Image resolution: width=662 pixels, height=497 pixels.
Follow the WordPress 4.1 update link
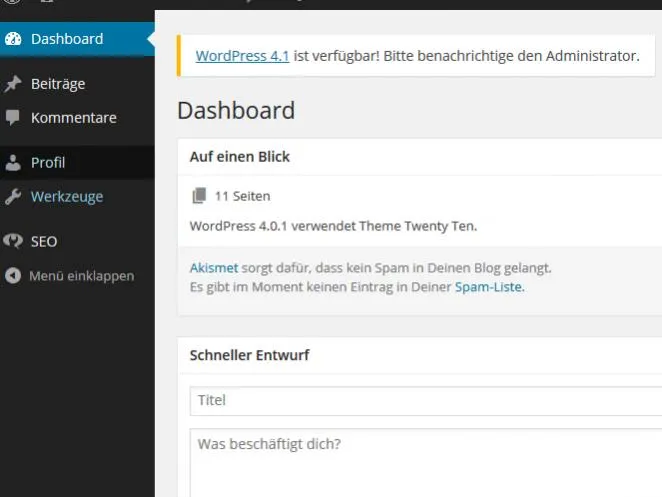(242, 56)
